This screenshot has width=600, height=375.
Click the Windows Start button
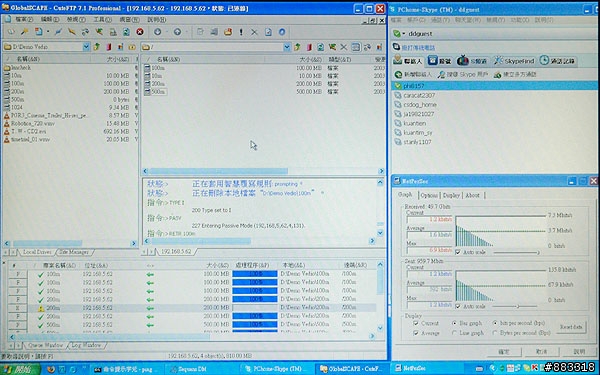tap(20, 369)
